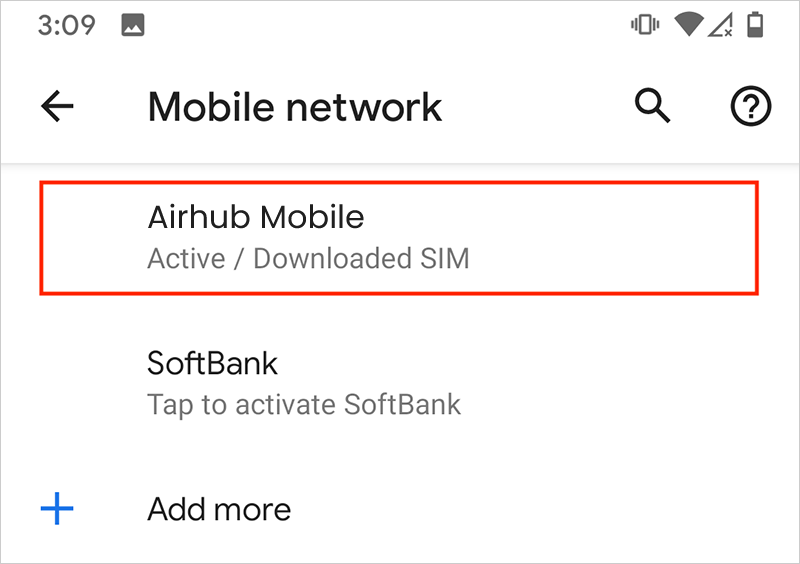Tap the "Mobile network" page title
Image resolution: width=800 pixels, height=564 pixels.
click(295, 108)
